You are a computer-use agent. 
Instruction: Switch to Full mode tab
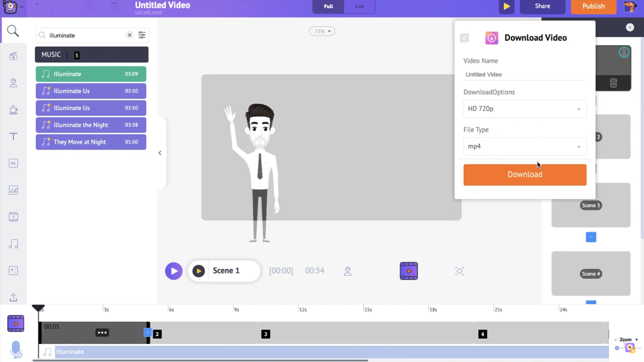click(329, 6)
